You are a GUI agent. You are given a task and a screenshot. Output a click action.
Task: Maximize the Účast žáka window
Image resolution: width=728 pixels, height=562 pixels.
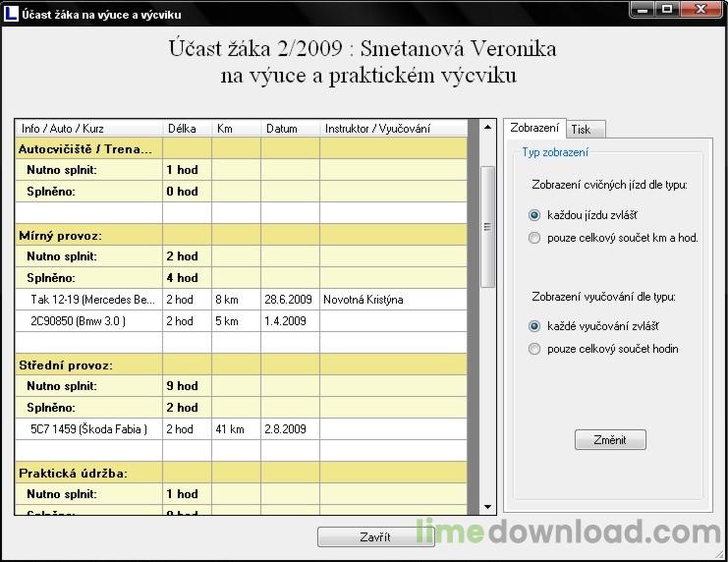(x=667, y=9)
